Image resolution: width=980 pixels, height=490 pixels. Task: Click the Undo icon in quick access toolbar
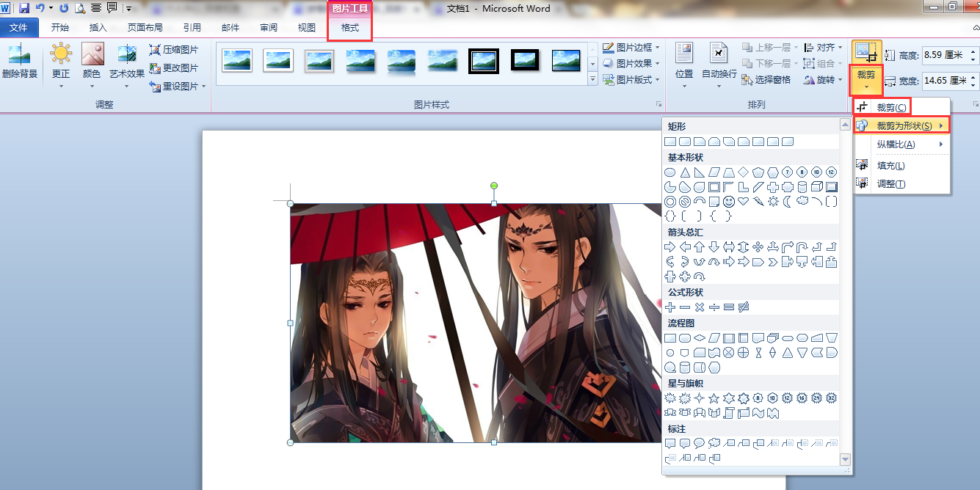(x=40, y=8)
